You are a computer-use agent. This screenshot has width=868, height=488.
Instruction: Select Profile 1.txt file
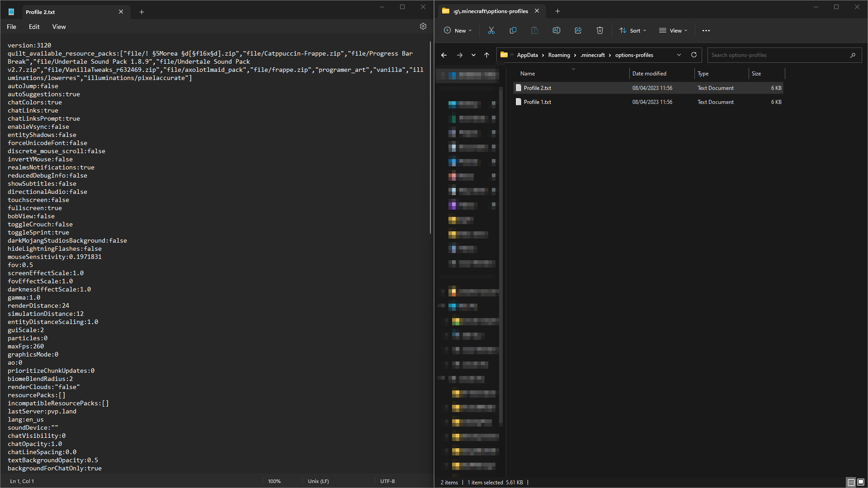pyautogui.click(x=537, y=102)
